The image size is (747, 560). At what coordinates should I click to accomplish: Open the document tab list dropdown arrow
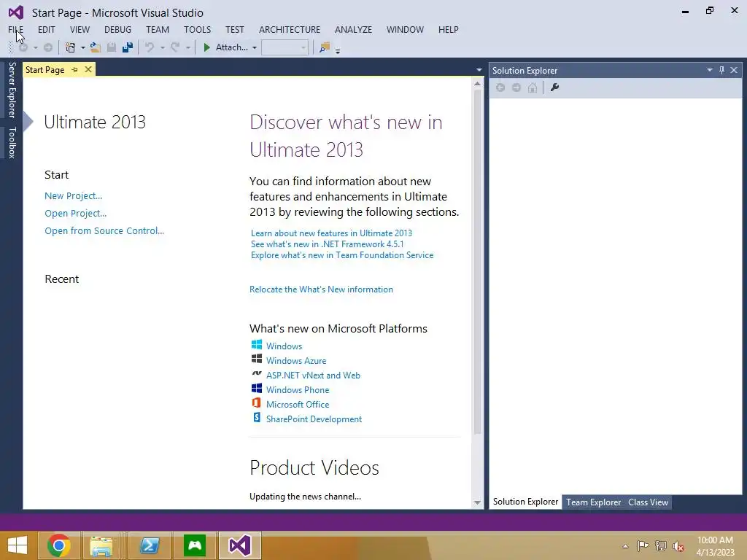pos(479,70)
